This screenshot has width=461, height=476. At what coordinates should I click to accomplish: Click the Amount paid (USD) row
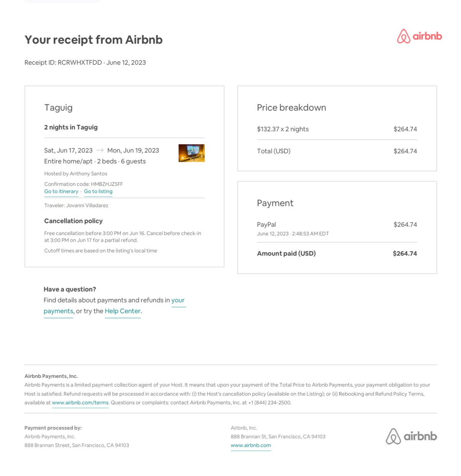click(x=337, y=253)
